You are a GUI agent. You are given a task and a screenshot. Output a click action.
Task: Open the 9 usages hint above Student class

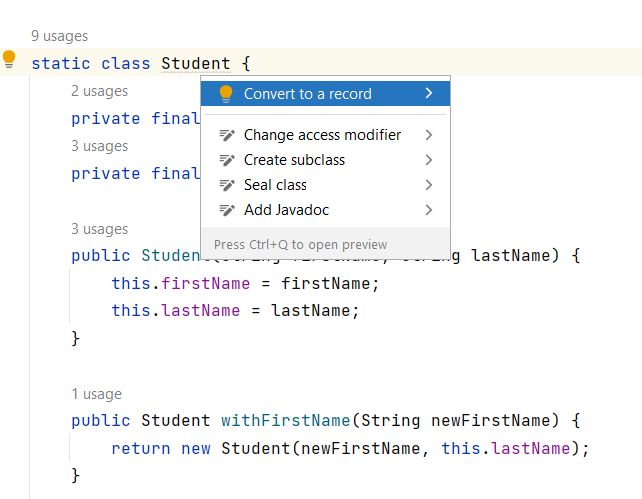pyautogui.click(x=60, y=36)
